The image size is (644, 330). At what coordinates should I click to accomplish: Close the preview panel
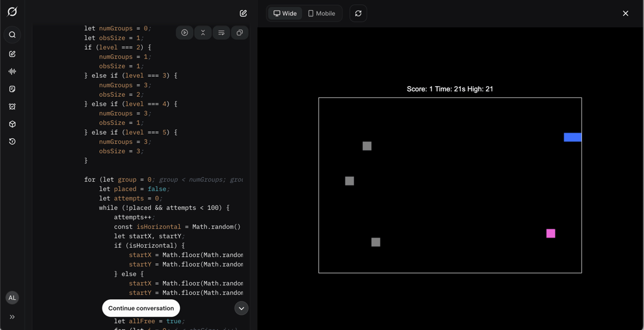626,14
